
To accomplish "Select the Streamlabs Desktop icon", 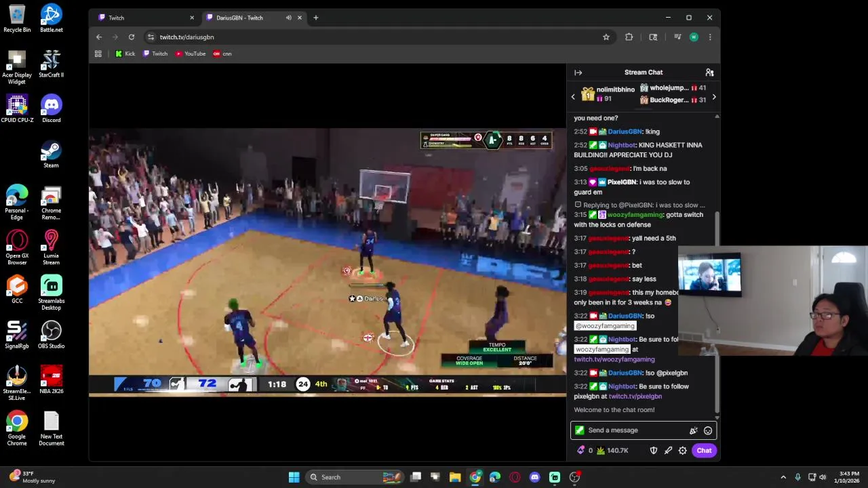I will point(52,293).
